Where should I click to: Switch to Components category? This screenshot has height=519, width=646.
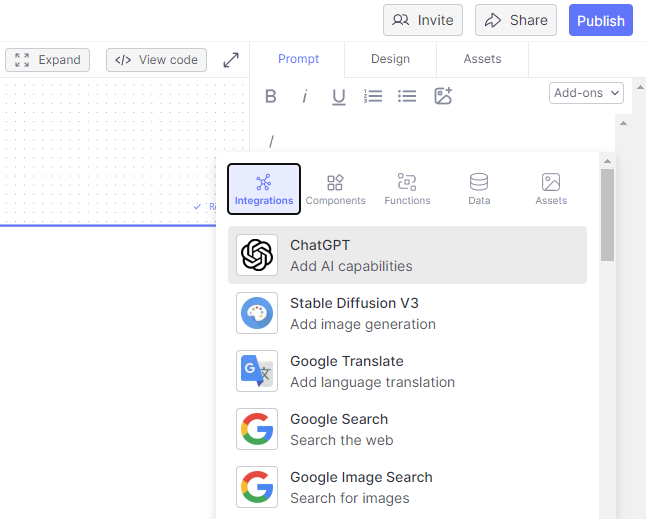click(x=335, y=189)
